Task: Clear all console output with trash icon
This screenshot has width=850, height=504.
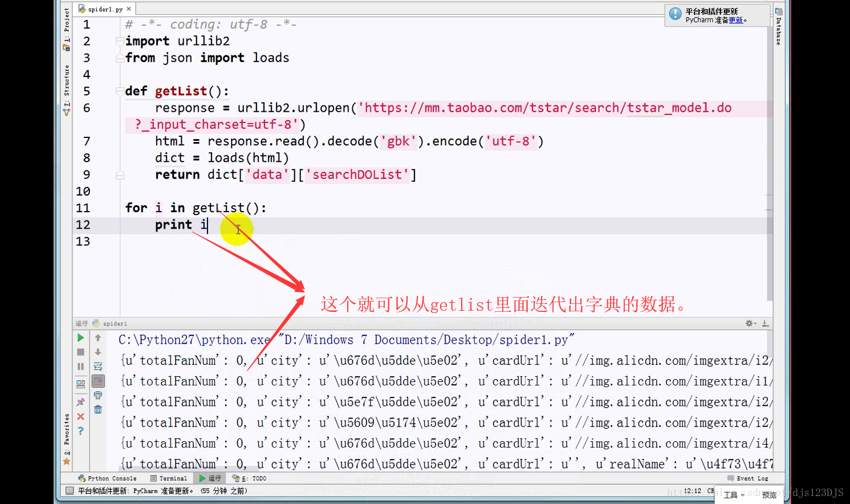Action: [98, 409]
